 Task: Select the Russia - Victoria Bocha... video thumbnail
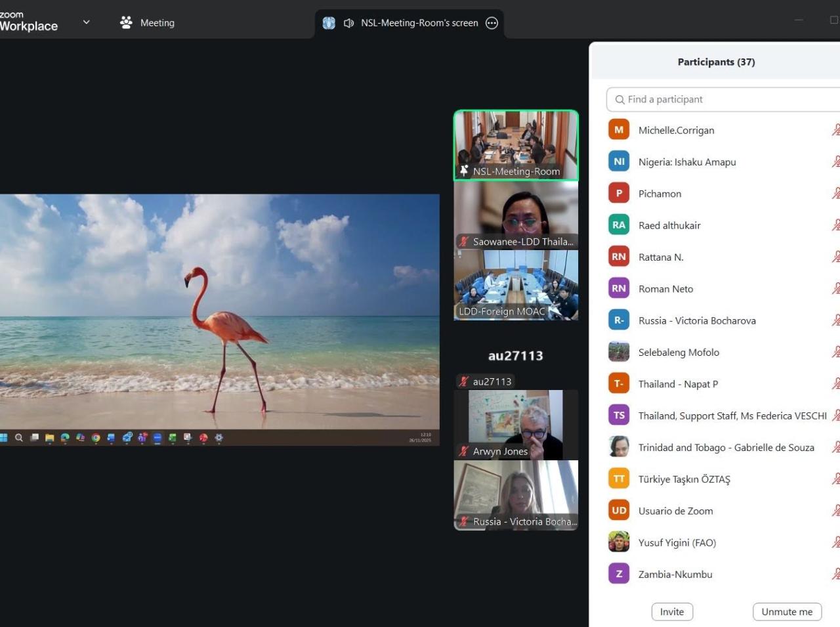516,495
